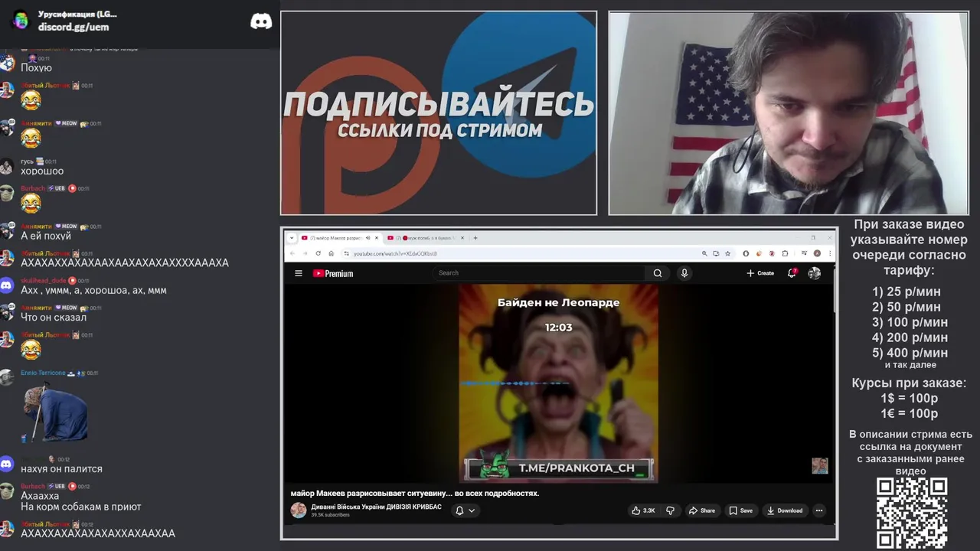Reload the YouTube page
The height and width of the screenshot is (551, 980).
[318, 253]
